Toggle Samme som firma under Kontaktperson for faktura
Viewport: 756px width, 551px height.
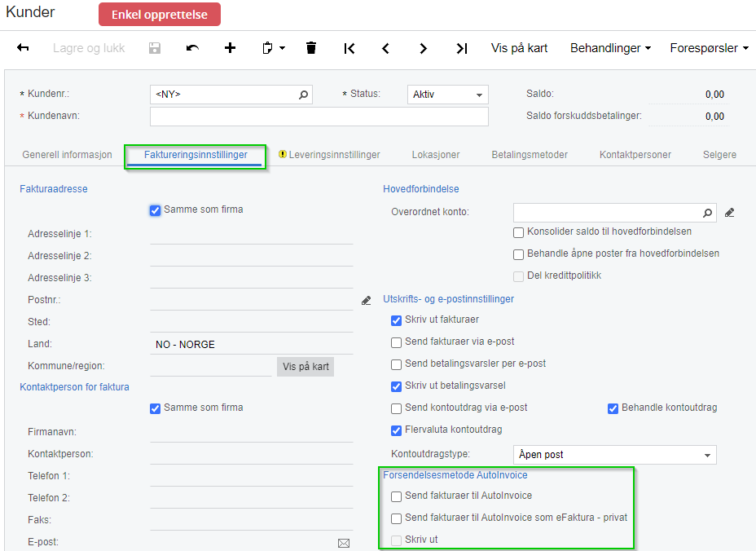point(155,408)
